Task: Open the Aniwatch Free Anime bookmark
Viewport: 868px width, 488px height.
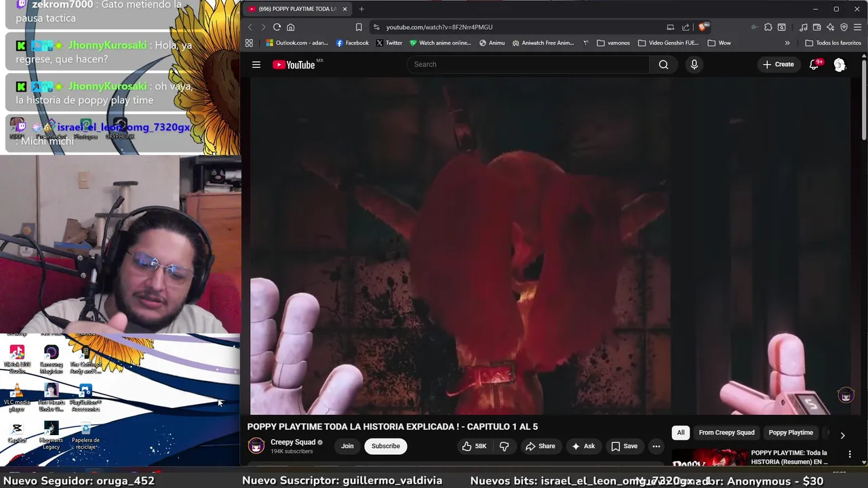Action: pyautogui.click(x=542, y=43)
